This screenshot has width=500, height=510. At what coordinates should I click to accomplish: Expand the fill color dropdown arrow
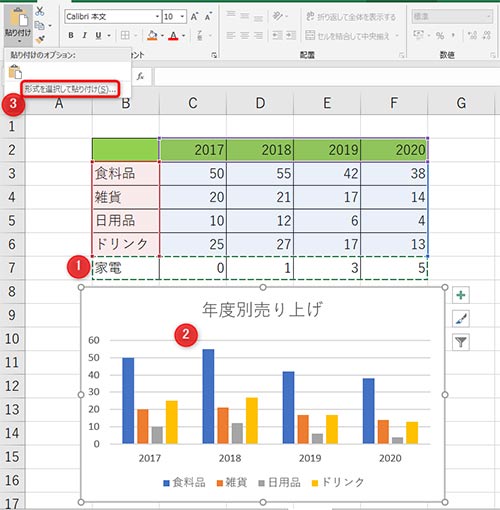click(162, 35)
